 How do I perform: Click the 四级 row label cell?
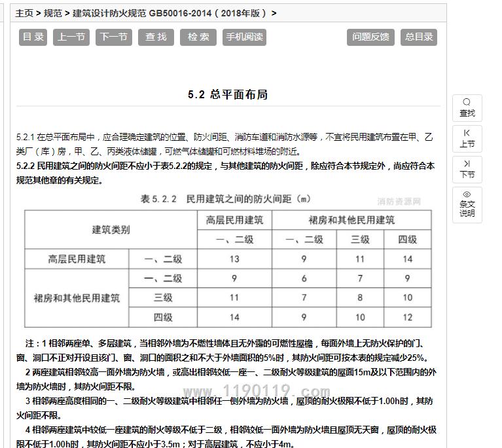[163, 318]
